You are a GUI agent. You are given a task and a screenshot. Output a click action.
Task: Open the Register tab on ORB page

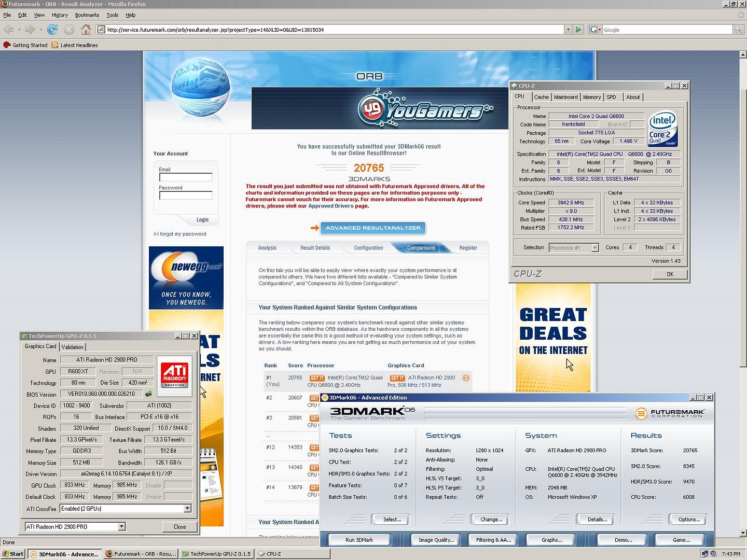468,248
